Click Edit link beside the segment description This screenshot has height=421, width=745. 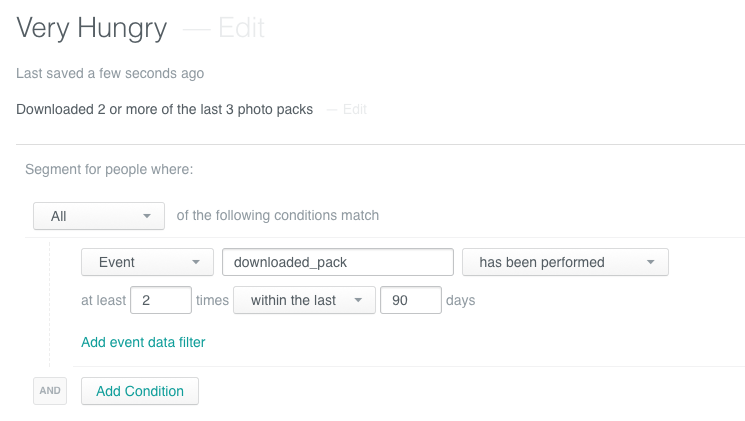tap(354, 110)
